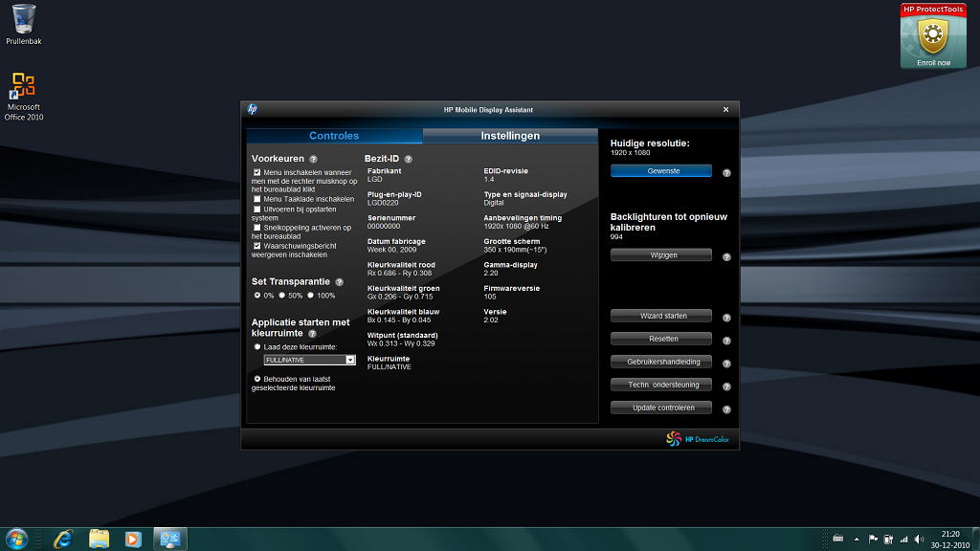Click the keyboard icon in the system tray
The height and width of the screenshot is (551, 980).
838,539
